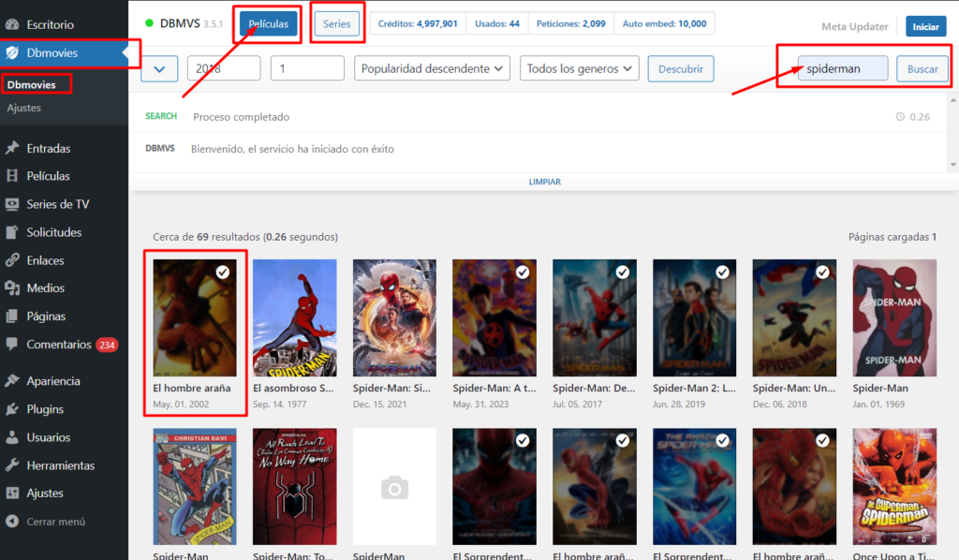Screen dimensions: 959x560
Task: Toggle checkmark on El hombre araña 2002
Action: [223, 273]
